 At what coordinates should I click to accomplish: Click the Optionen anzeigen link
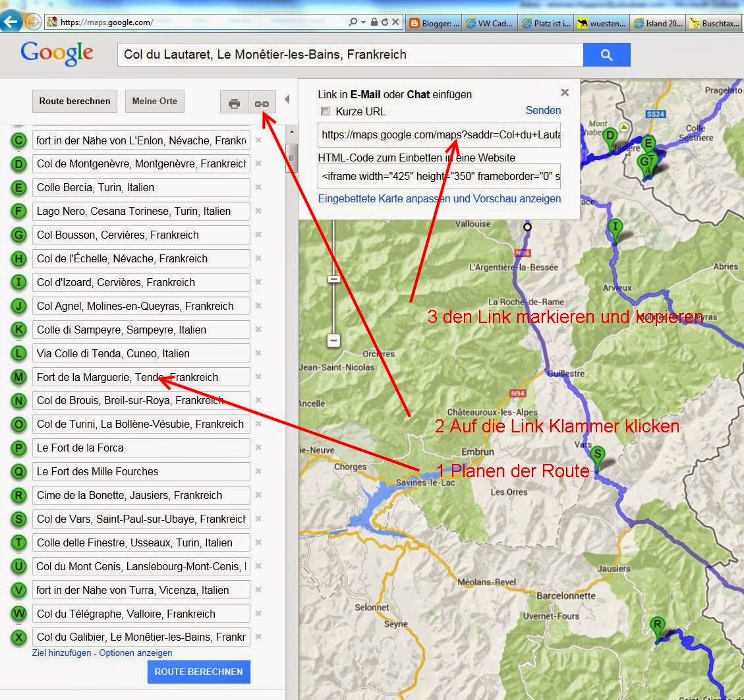[x=136, y=653]
